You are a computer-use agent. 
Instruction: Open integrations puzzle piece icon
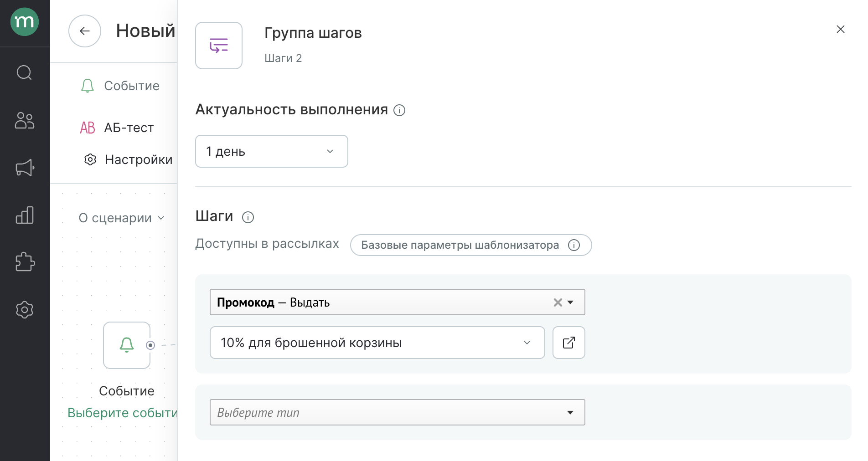coord(25,262)
